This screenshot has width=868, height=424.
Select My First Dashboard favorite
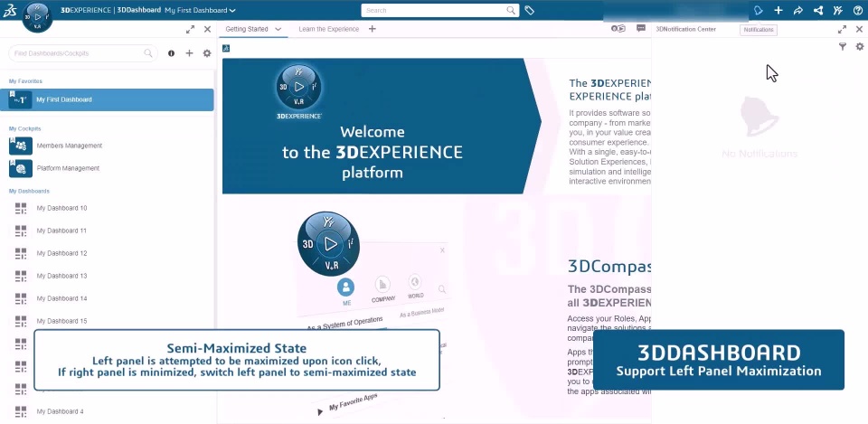(107, 99)
